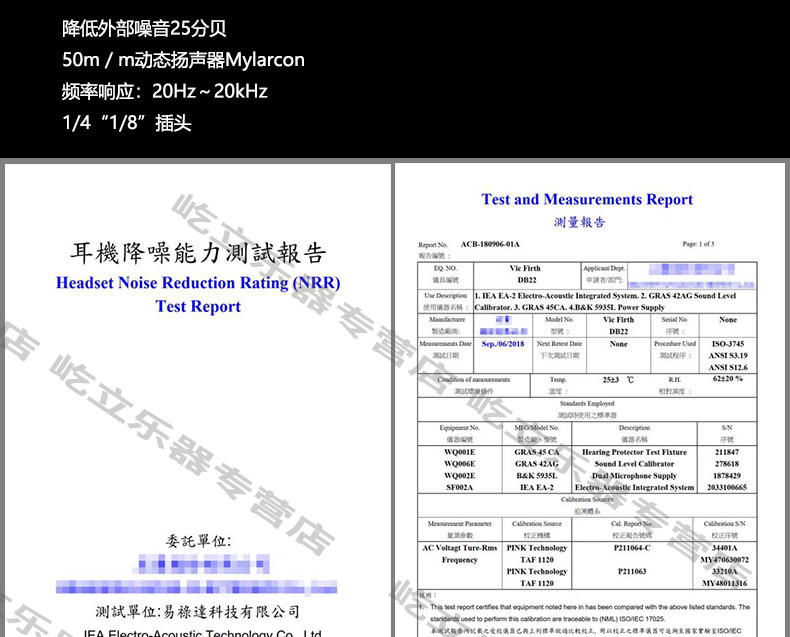
Task: Click the blue "測量報告" subtitle
Action: pyautogui.click(x=579, y=222)
